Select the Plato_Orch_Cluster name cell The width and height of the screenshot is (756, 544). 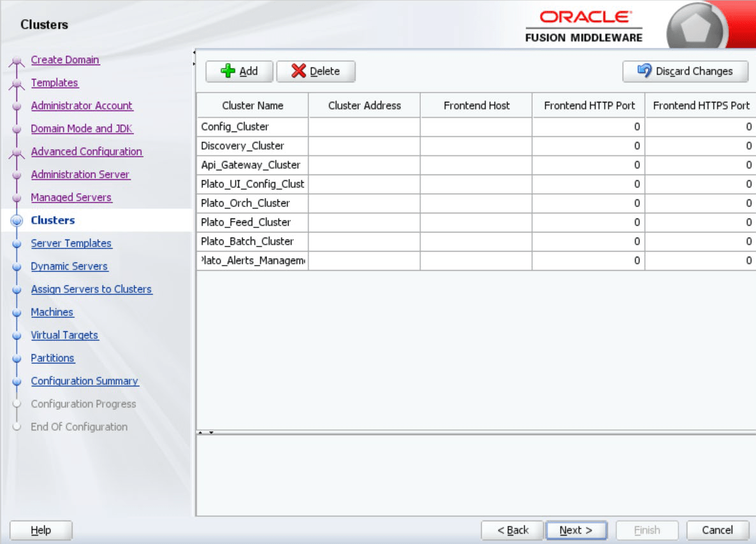tap(252, 203)
